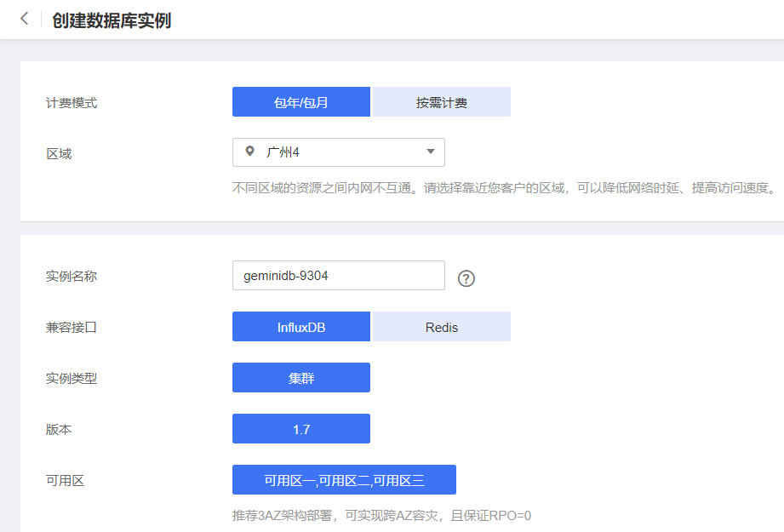
Task: Click the 实例类型 label
Action: point(72,379)
